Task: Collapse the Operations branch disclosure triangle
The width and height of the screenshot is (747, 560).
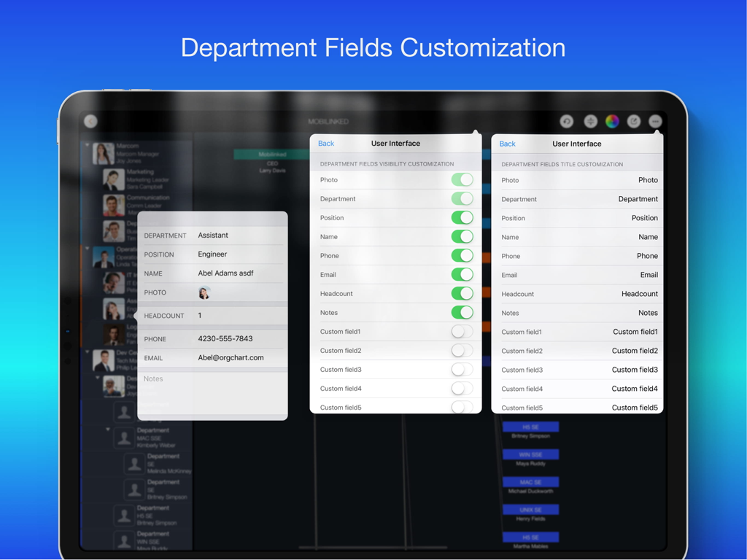Action: click(88, 247)
